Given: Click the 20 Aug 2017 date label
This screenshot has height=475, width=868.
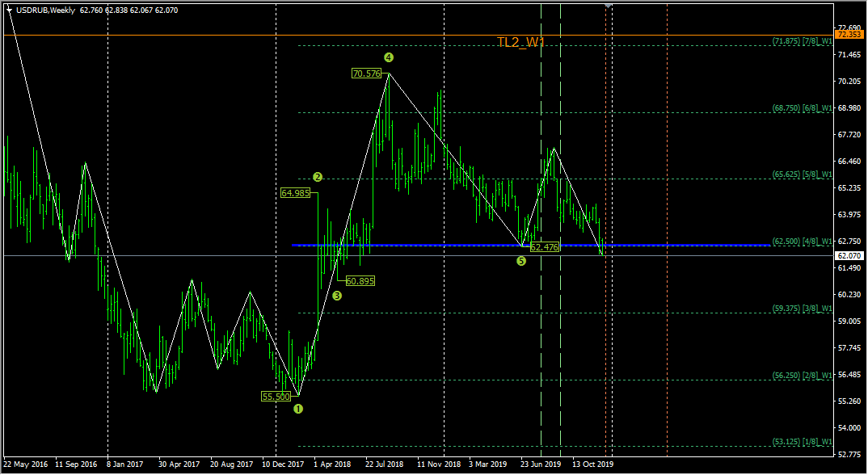Looking at the screenshot, I should pyautogui.click(x=231, y=464).
